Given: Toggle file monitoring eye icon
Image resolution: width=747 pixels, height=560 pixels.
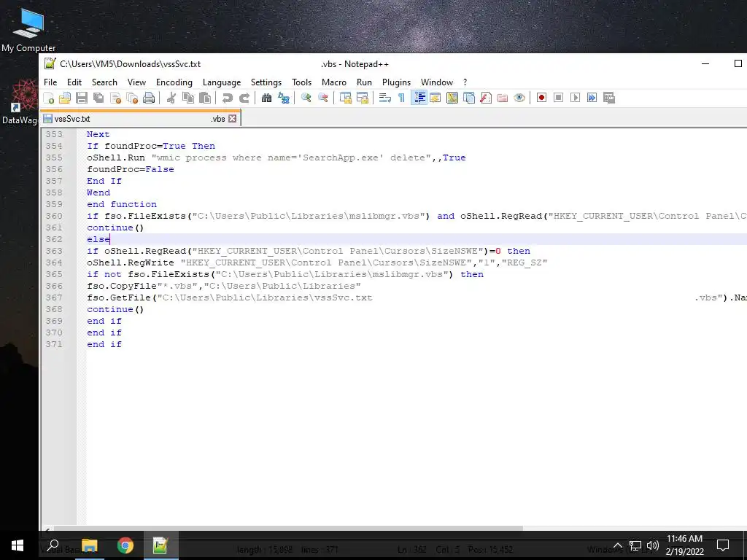Looking at the screenshot, I should [x=519, y=98].
